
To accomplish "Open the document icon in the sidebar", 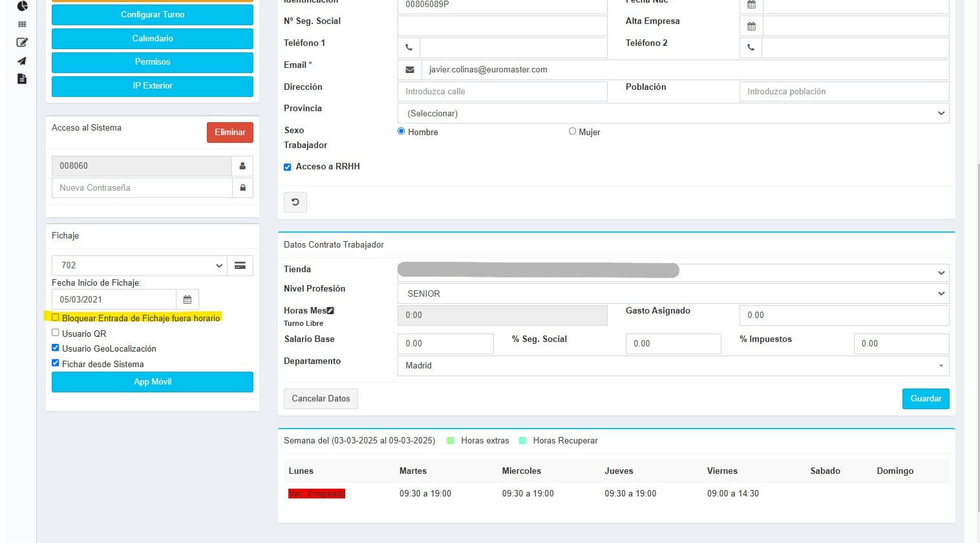I will point(22,79).
